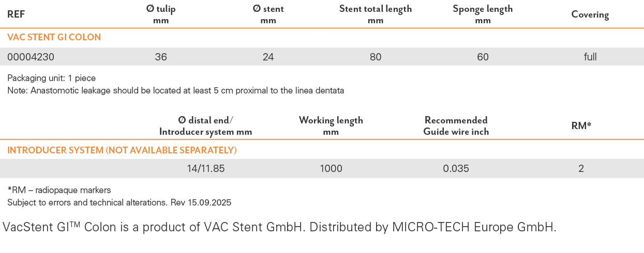Screen dimensions: 644x253
Task: Click the anastomotic leakage note line
Action: [x=175, y=90]
